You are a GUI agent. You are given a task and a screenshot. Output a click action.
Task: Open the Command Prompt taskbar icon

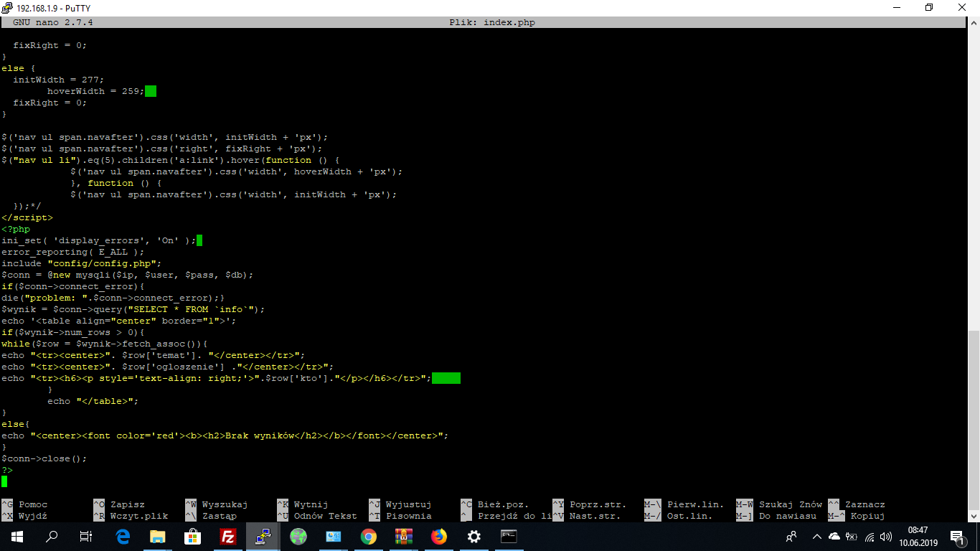click(x=509, y=537)
